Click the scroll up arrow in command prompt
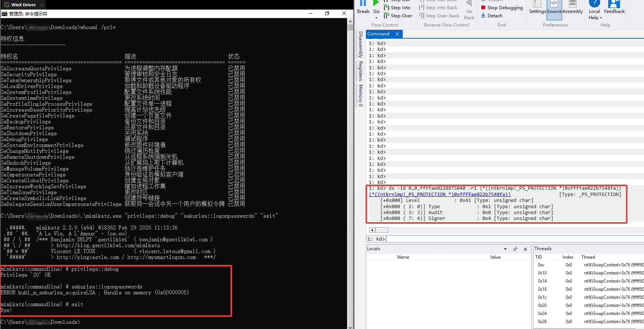 coord(350,21)
